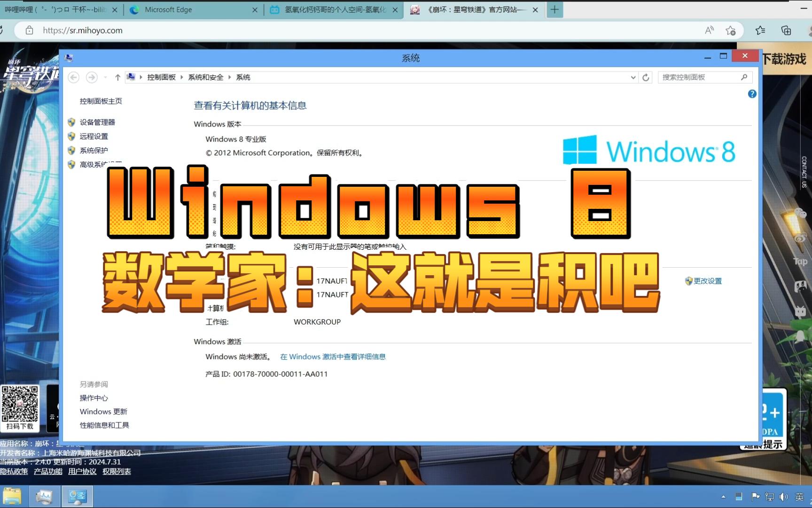
Task: Open the blue Help question mark
Action: [x=752, y=94]
